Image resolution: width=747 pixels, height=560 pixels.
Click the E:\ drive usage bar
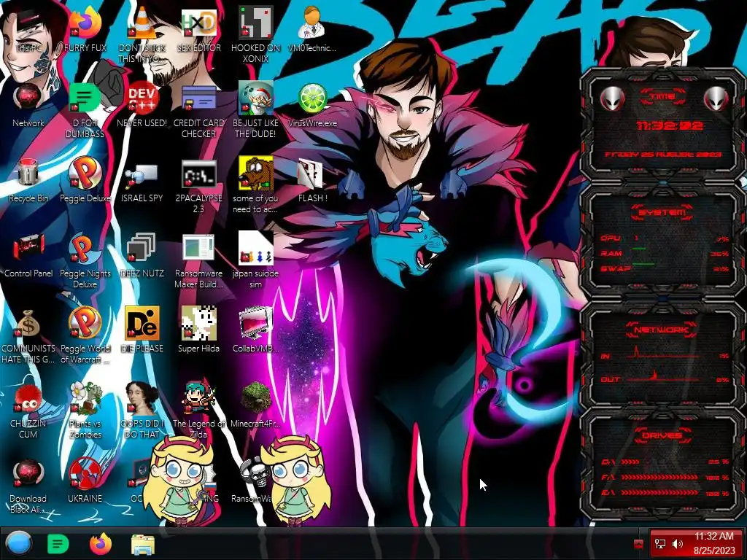click(x=664, y=493)
